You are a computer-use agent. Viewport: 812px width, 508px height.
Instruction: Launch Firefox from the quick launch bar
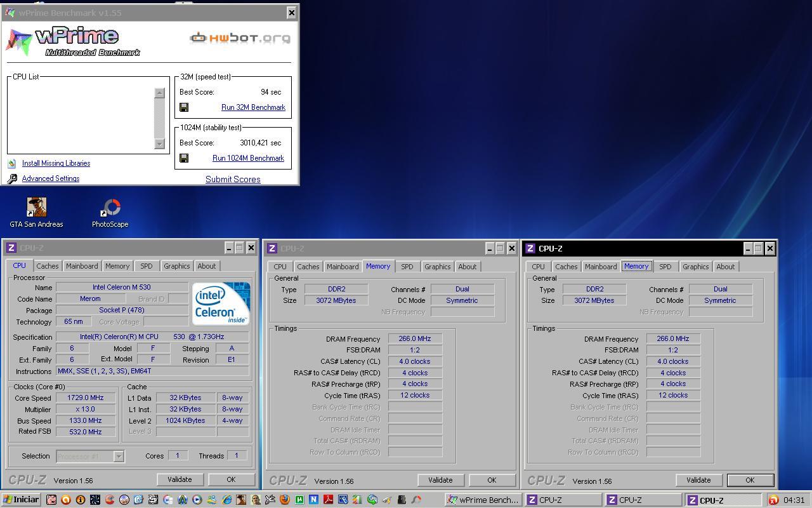click(285, 500)
